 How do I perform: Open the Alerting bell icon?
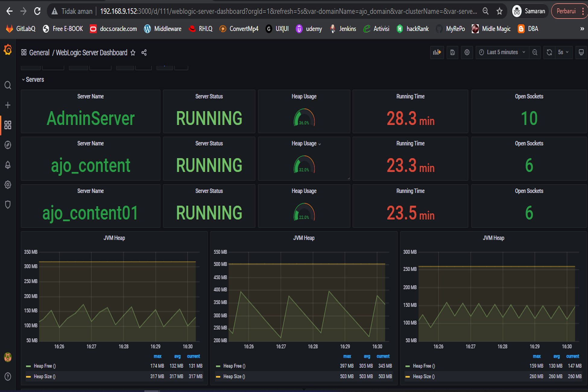click(8, 165)
